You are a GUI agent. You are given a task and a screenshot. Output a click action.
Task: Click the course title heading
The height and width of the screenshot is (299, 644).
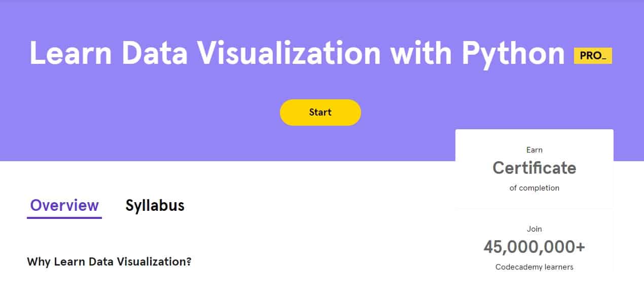click(297, 52)
